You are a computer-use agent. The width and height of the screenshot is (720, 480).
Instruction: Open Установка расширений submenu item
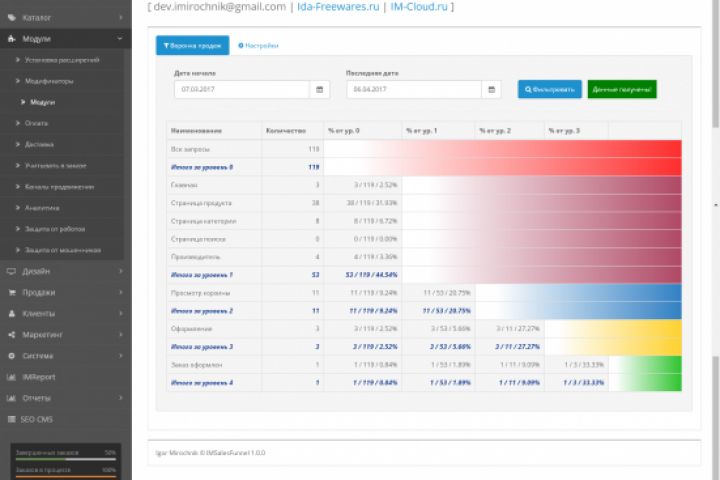click(x=62, y=60)
